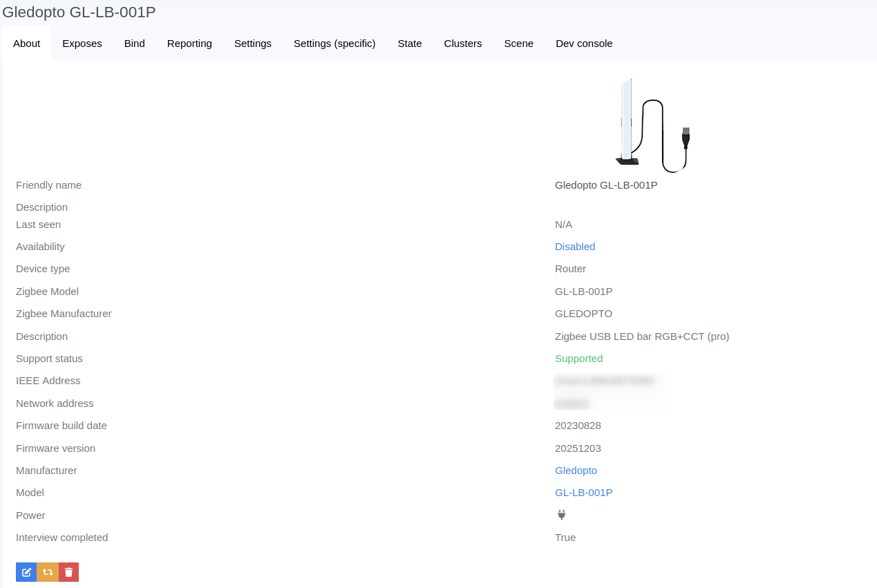Switch to the Exposes tab

(82, 44)
